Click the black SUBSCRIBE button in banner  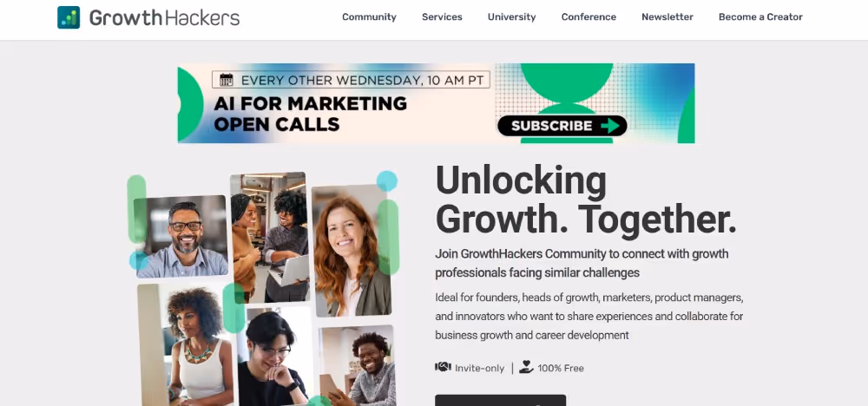click(x=562, y=126)
